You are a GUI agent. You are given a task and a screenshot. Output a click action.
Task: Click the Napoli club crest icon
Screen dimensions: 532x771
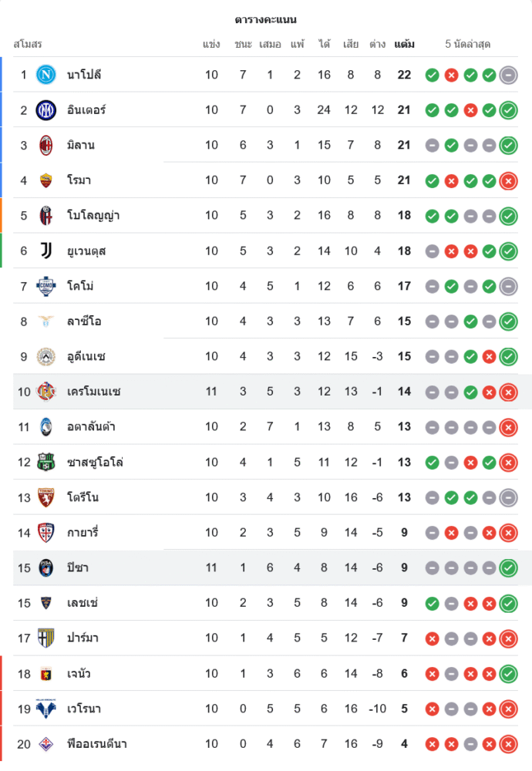pyautogui.click(x=46, y=75)
